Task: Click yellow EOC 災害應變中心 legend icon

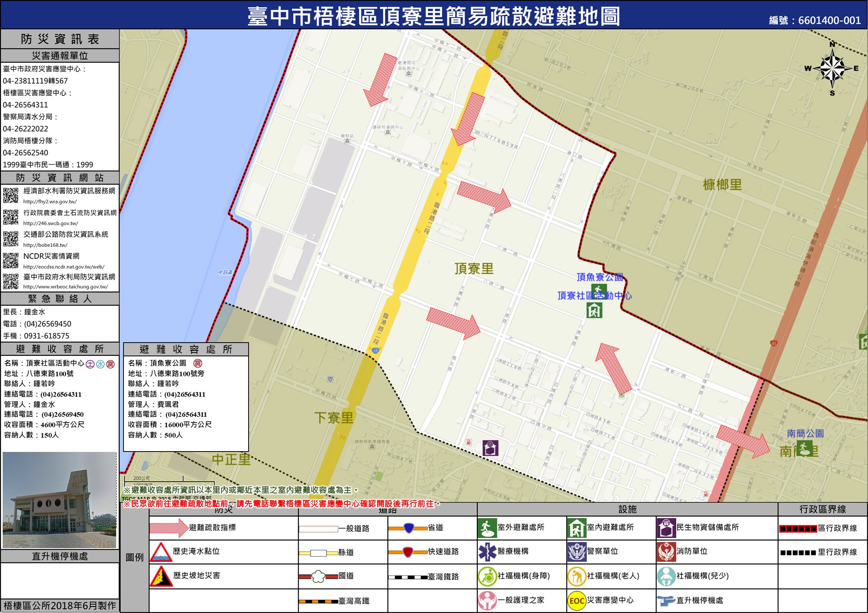Action: 577,601
